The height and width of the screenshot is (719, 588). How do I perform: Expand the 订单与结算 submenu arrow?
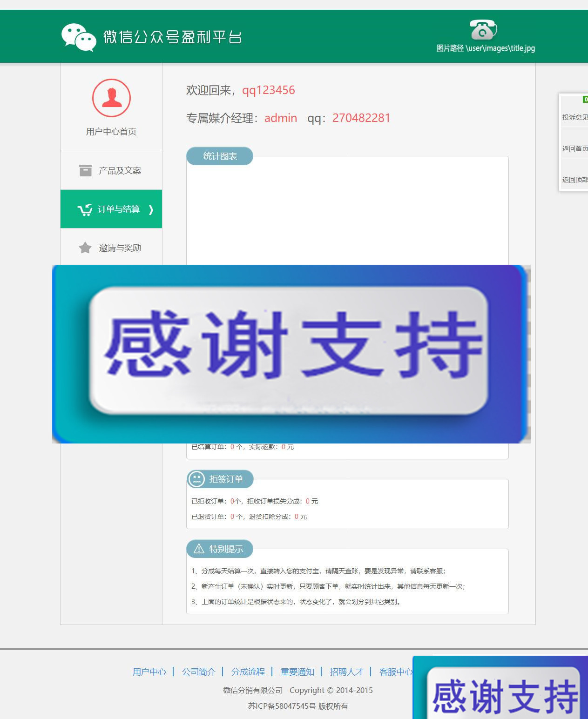pos(150,210)
